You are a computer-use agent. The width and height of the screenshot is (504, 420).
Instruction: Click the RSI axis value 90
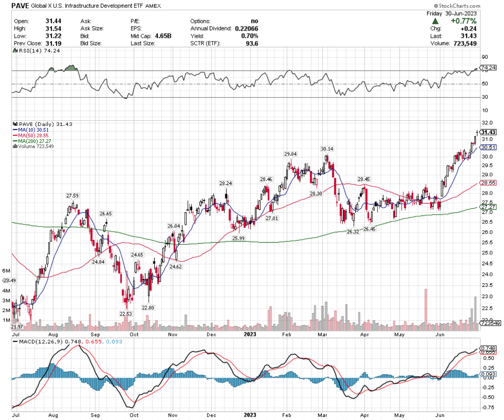pos(485,57)
